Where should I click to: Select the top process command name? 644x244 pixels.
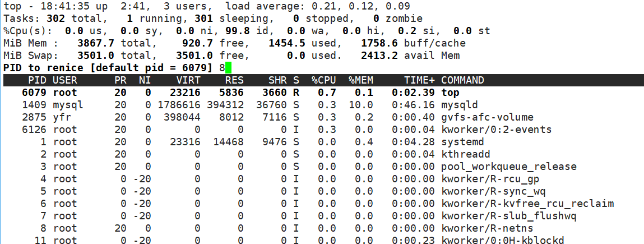[450, 93]
